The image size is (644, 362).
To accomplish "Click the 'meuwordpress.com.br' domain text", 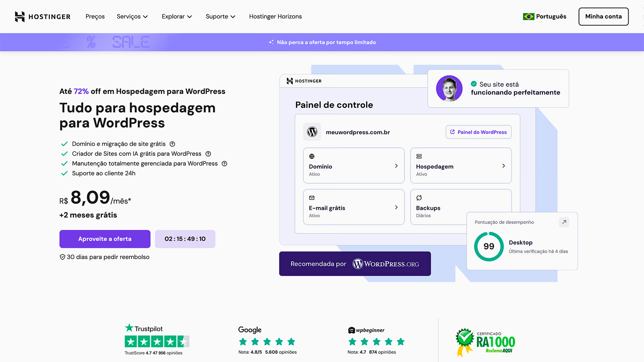I will [358, 132].
